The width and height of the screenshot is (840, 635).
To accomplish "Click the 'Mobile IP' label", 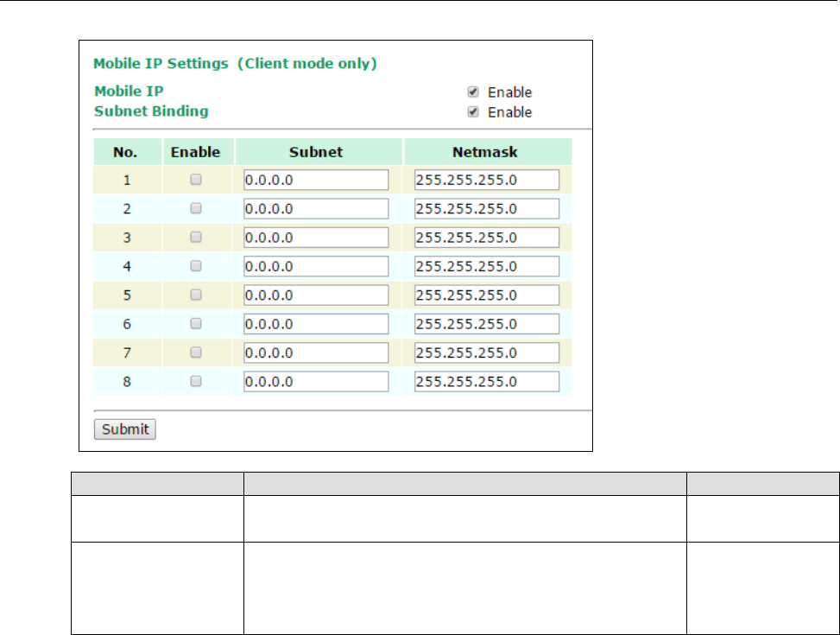I will (129, 92).
